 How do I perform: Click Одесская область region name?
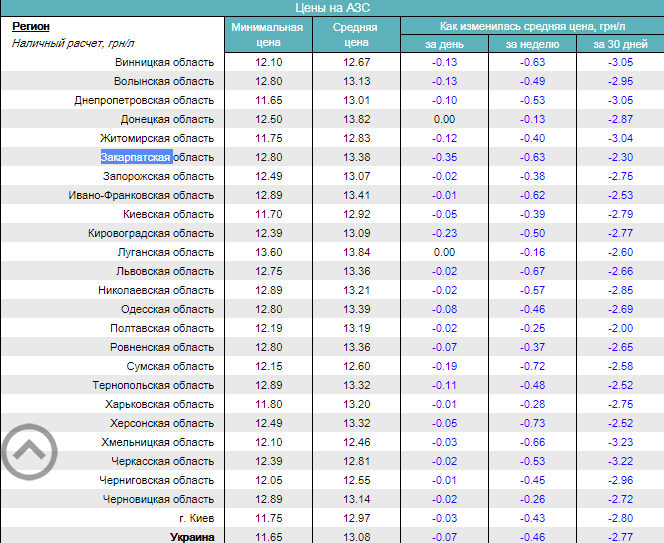pyautogui.click(x=167, y=309)
